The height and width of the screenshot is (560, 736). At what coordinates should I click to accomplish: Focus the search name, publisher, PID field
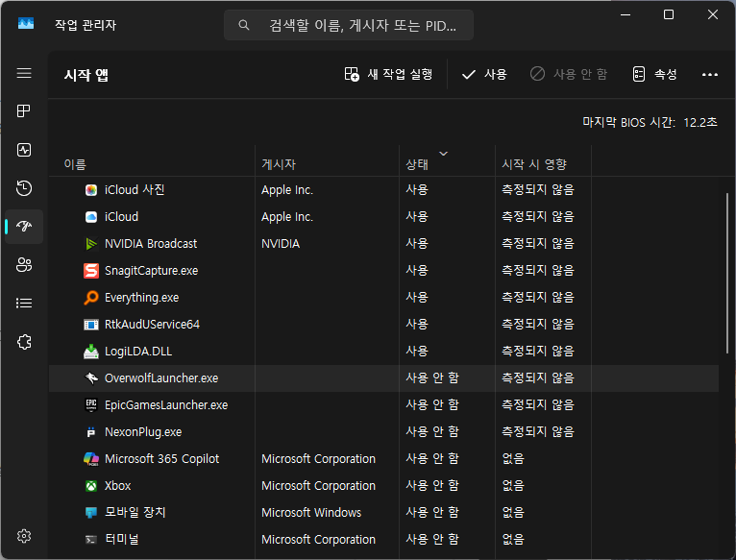(348, 25)
